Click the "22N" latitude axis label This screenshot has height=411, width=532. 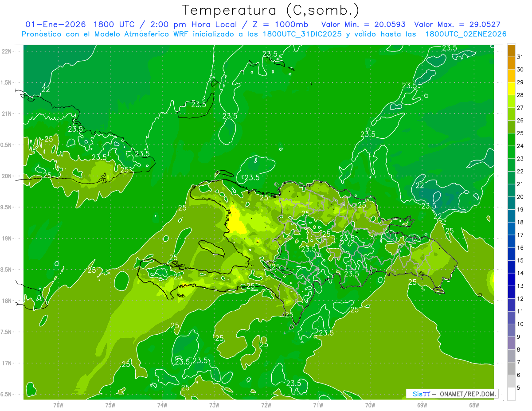(x=7, y=51)
